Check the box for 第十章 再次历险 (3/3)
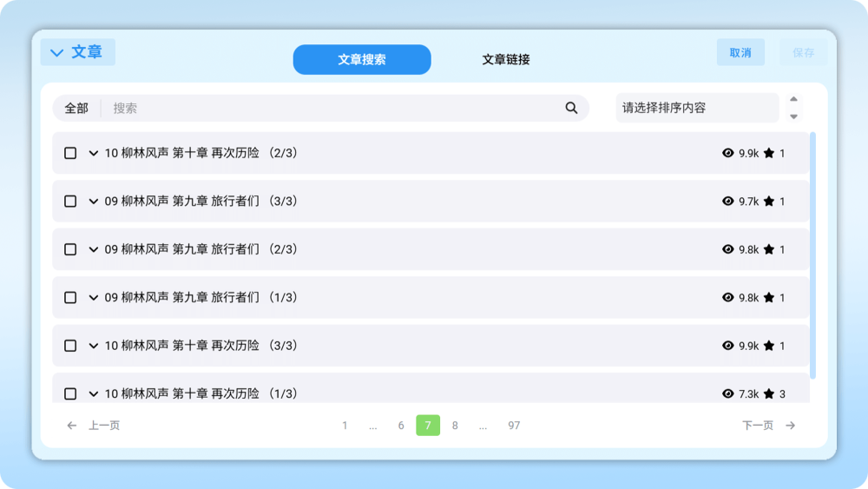 (70, 346)
